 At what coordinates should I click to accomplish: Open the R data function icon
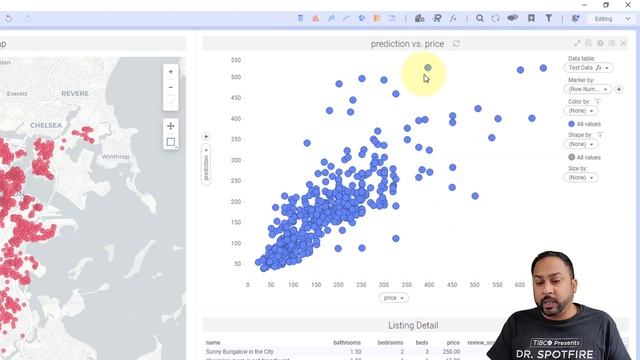[437, 18]
